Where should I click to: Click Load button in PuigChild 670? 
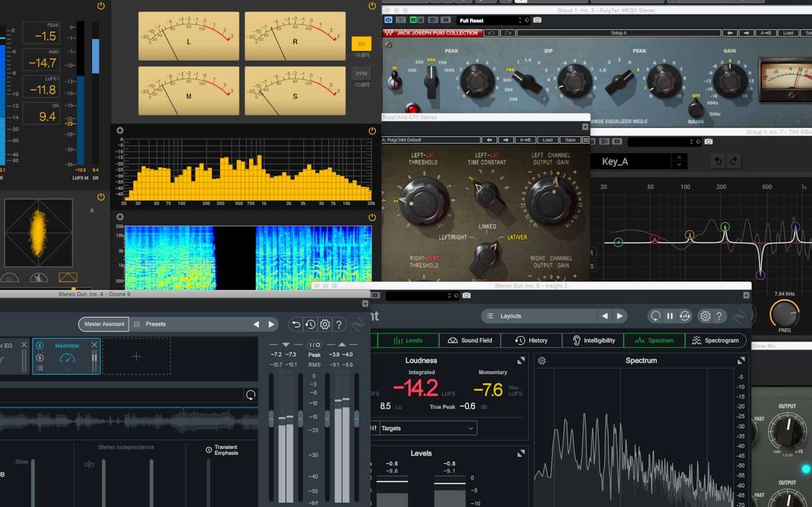(x=548, y=140)
